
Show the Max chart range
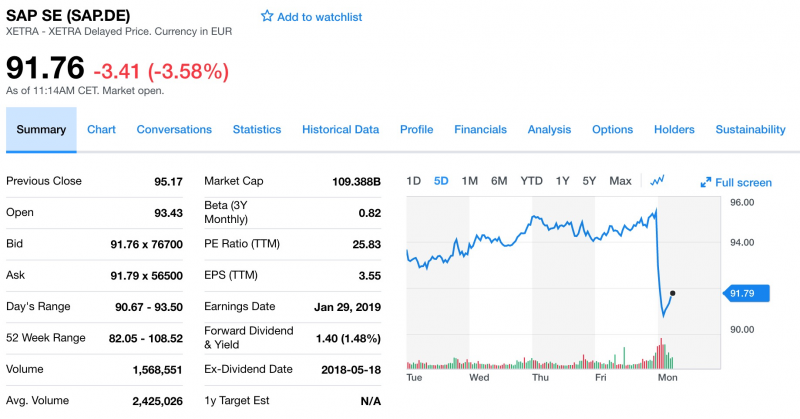pyautogui.click(x=620, y=181)
